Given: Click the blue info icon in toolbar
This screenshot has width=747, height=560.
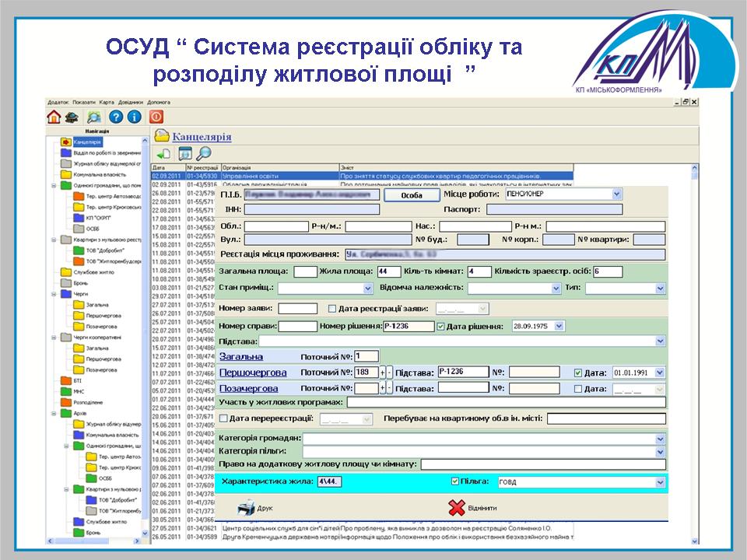Looking at the screenshot, I should coord(134,117).
